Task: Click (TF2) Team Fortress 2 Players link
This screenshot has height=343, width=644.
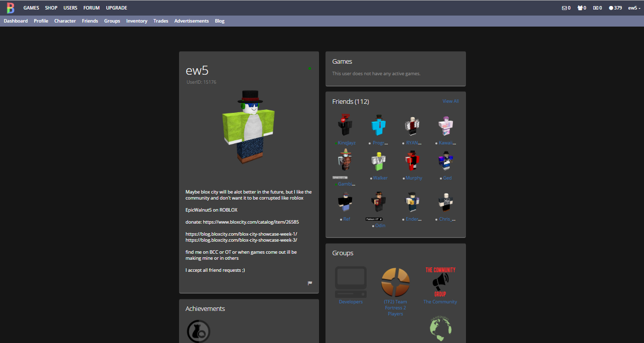Action: click(x=395, y=308)
